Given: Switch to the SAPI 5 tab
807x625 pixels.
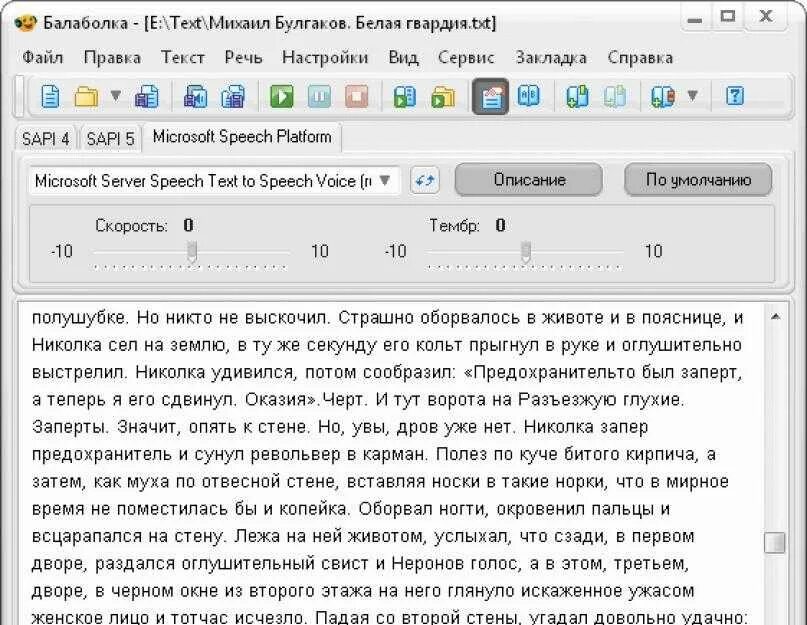Looking at the screenshot, I should click(110, 138).
